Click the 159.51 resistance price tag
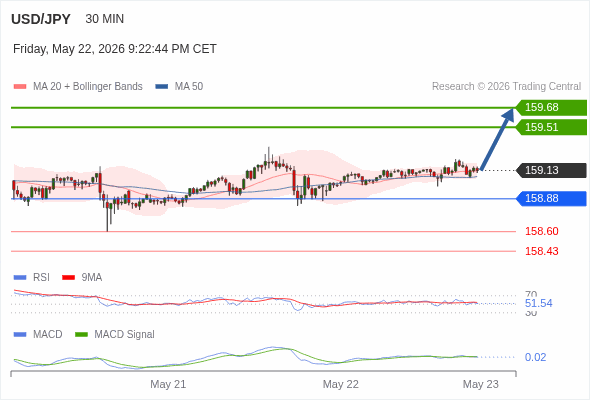590x400 pixels. tap(552, 127)
